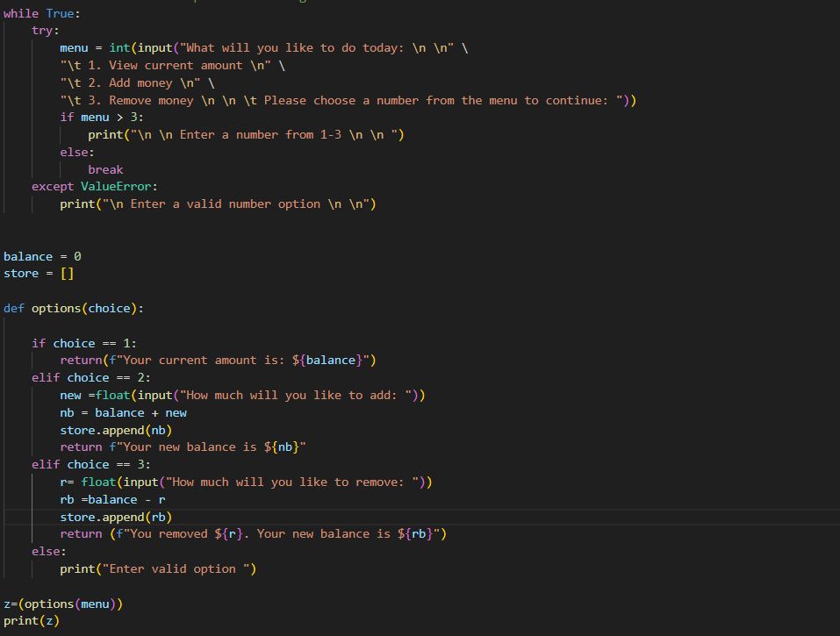This screenshot has height=636, width=840.
Task: Place cursor on 'nb = balance + new'
Action: 123,413
